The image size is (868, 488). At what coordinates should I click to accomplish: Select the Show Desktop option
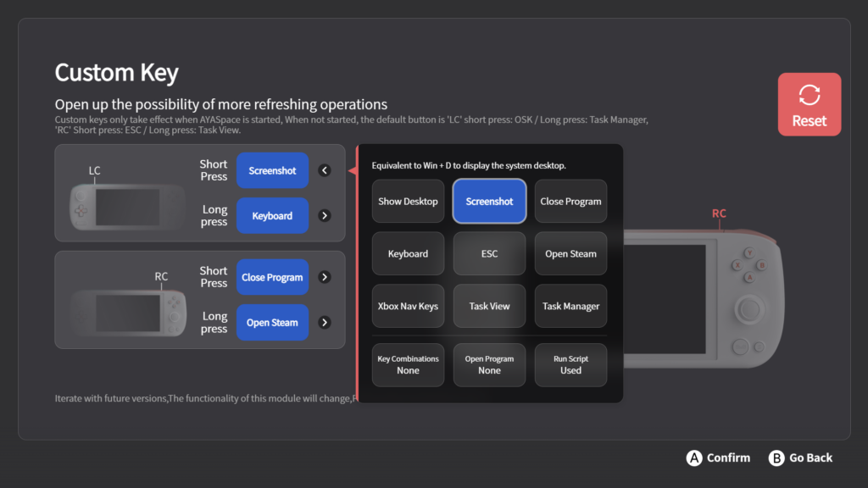[x=408, y=202]
